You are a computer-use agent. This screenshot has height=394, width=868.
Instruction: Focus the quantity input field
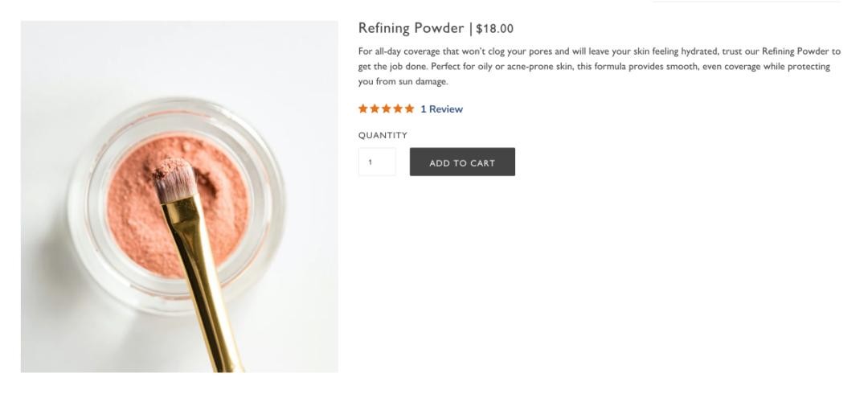377,162
